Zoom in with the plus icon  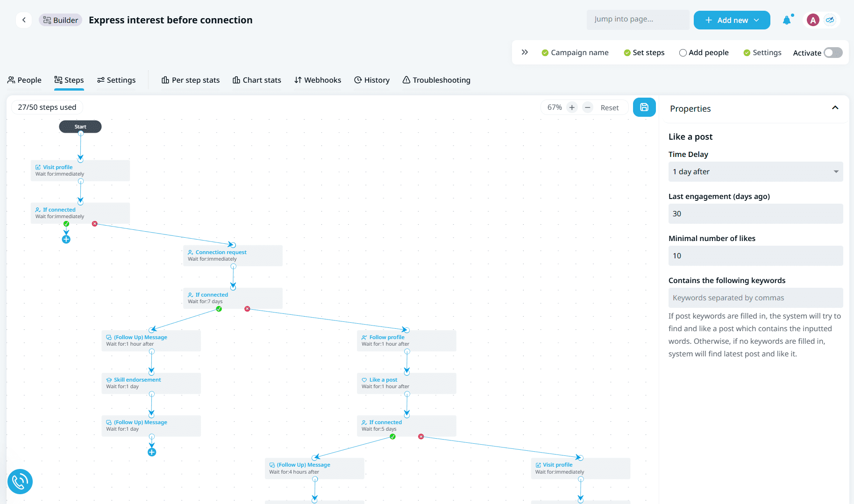click(572, 107)
